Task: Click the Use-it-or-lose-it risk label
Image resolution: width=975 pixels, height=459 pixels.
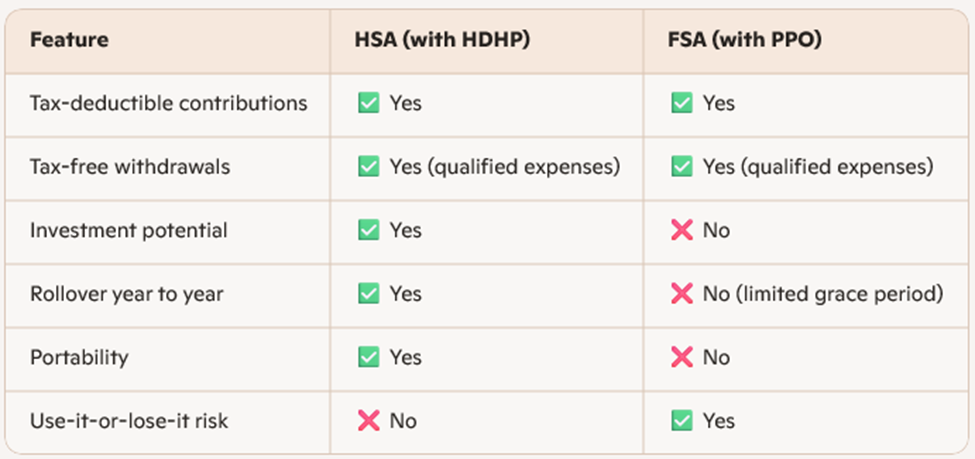Action: click(129, 421)
